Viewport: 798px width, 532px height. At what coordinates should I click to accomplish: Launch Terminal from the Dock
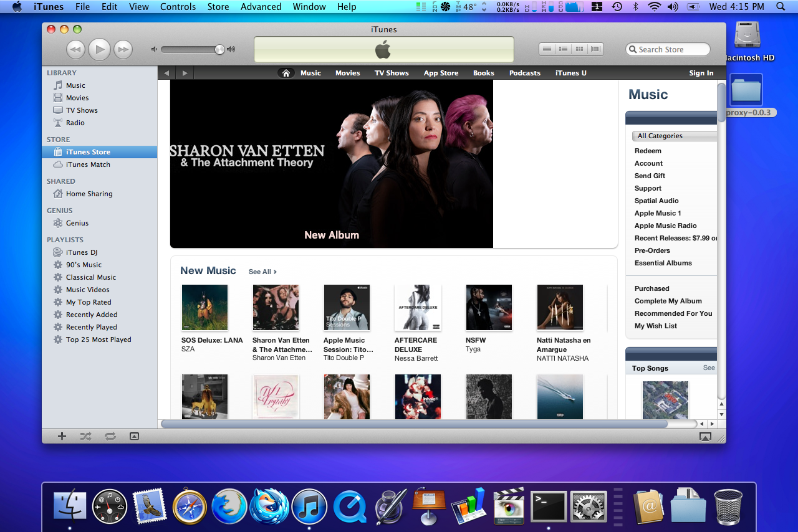[549, 505]
